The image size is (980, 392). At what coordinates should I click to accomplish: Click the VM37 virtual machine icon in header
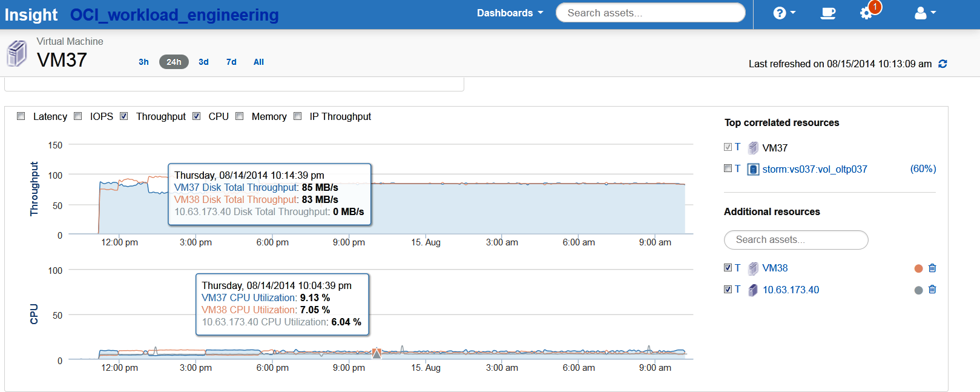pyautogui.click(x=17, y=53)
